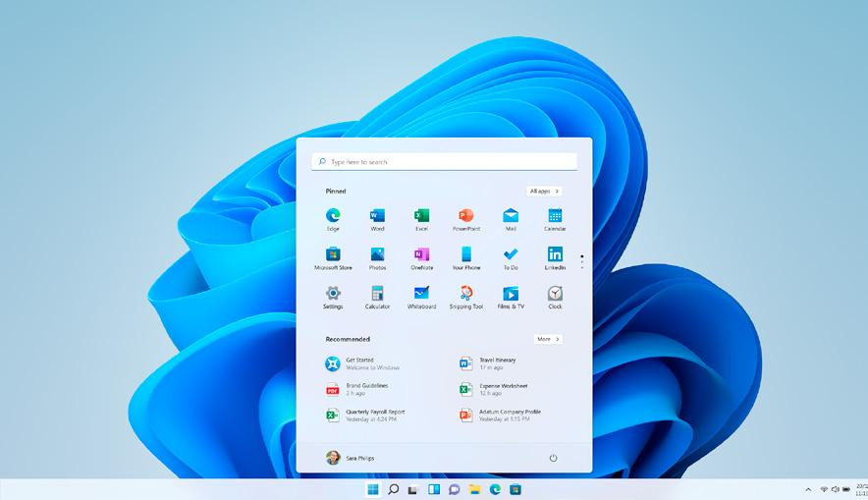Open Microsoft Store from the taskbar
This screenshot has width=868, height=500.
pos(515,489)
